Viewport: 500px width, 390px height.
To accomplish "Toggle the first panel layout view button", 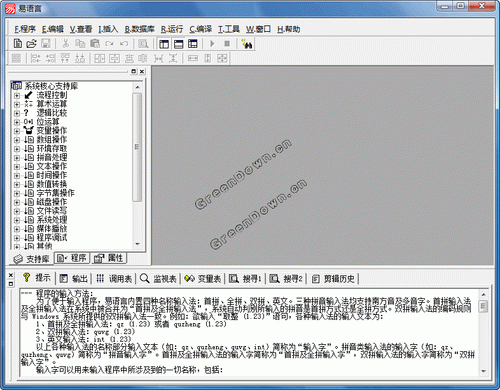I will 164,44.
